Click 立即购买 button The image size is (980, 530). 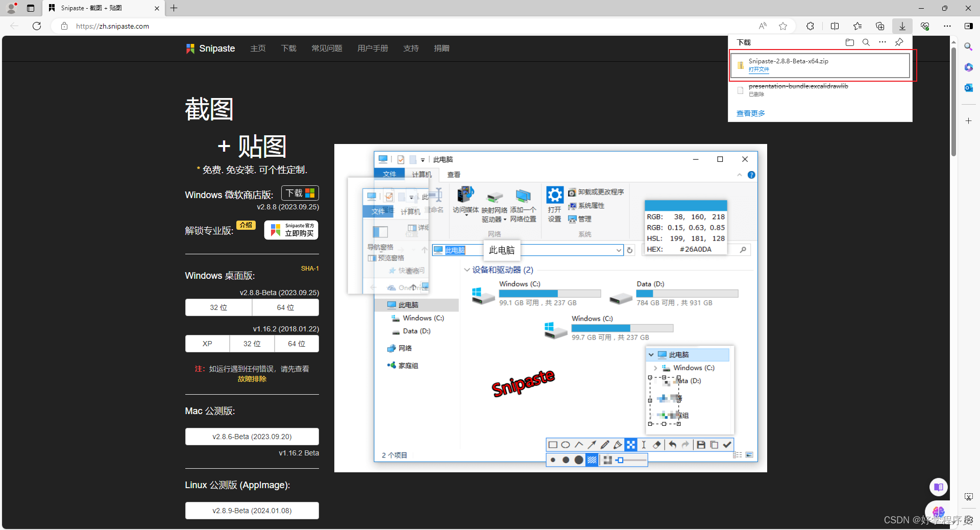(291, 230)
